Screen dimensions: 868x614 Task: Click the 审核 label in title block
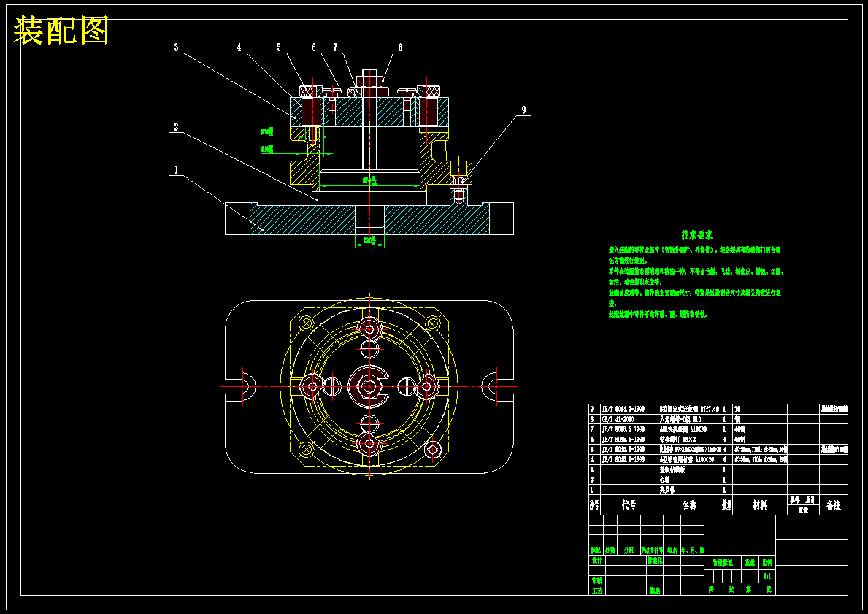pos(596,580)
